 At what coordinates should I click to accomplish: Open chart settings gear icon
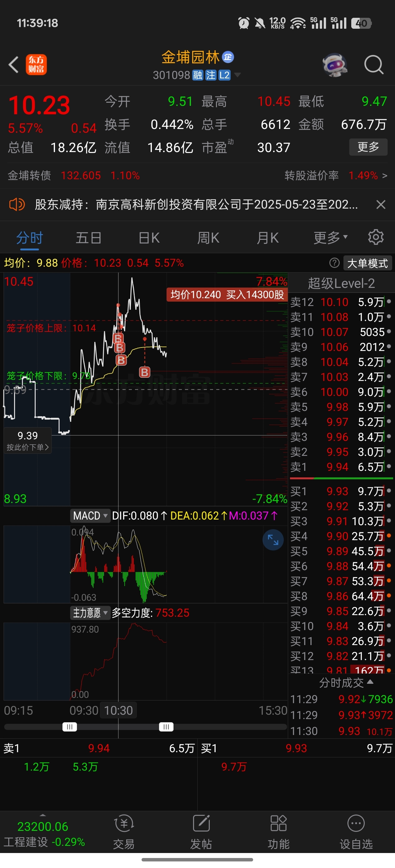tap(376, 238)
